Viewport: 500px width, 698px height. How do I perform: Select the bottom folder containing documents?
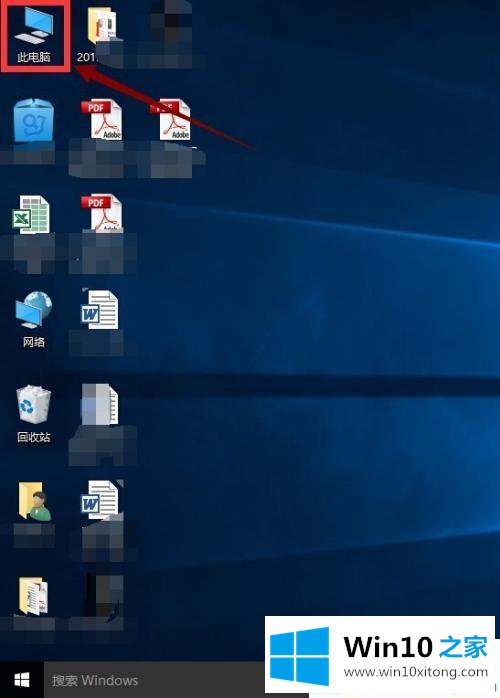(33, 596)
